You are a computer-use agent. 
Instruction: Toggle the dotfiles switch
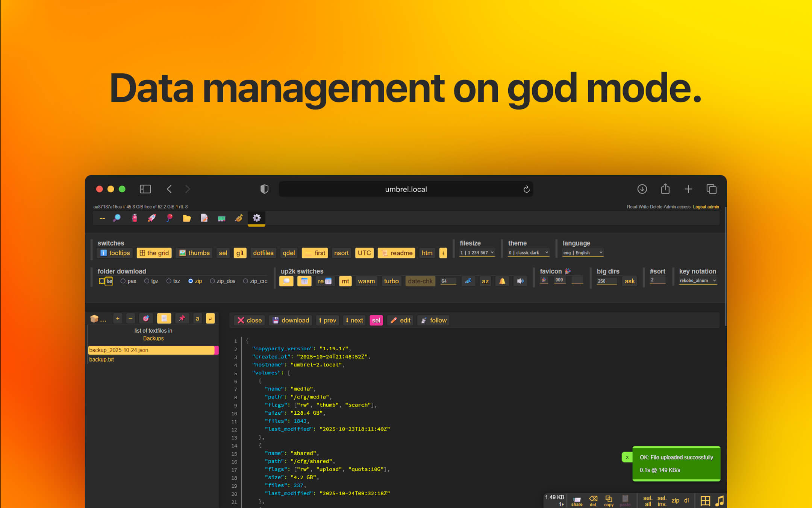[263, 253]
